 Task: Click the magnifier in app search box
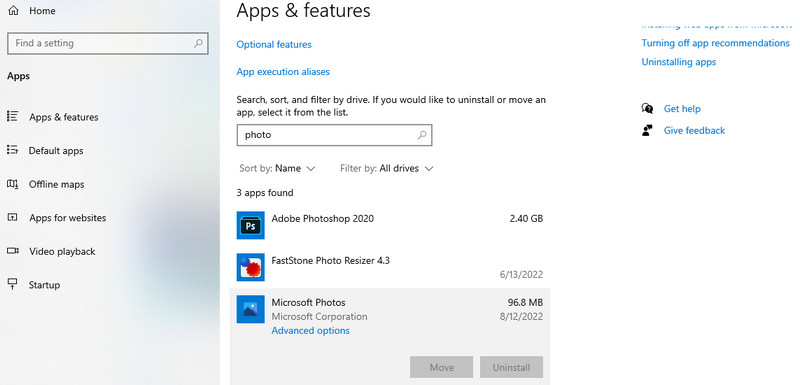tap(422, 135)
